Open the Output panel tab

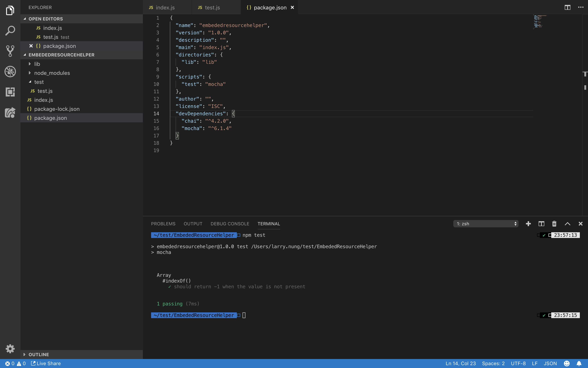coord(193,224)
